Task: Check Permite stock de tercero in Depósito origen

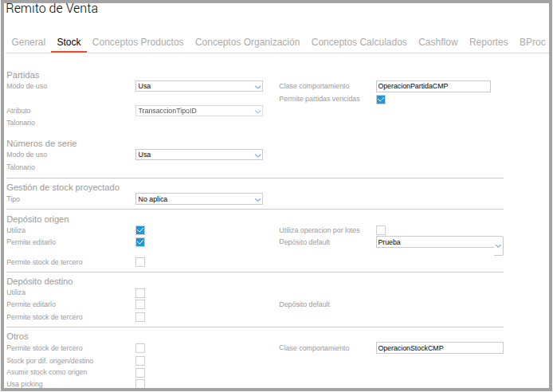Action: coord(140,262)
